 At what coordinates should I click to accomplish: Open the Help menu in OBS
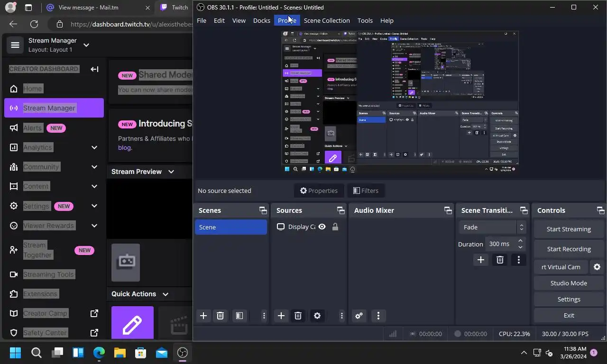387,20
